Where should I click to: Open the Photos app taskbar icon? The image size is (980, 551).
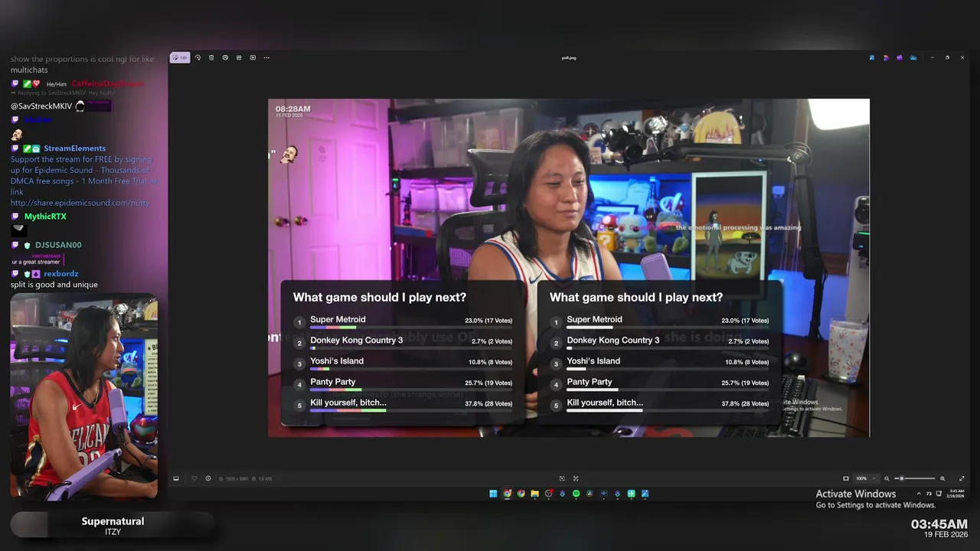(645, 494)
